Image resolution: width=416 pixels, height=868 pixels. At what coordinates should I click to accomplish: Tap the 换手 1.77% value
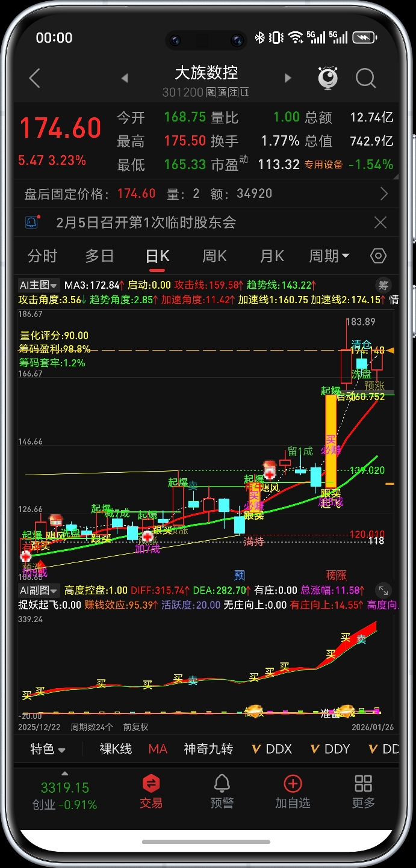(x=280, y=141)
